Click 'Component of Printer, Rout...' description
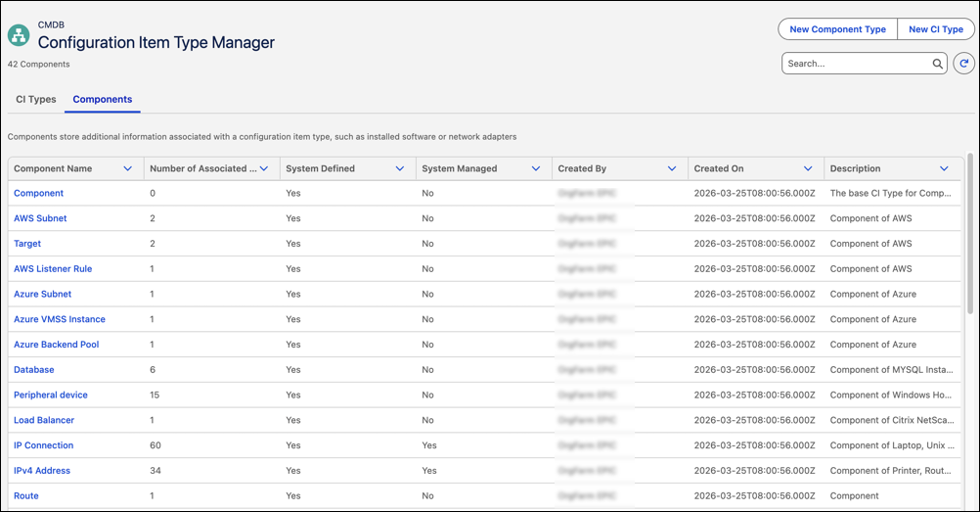The width and height of the screenshot is (980, 512). [x=891, y=470]
